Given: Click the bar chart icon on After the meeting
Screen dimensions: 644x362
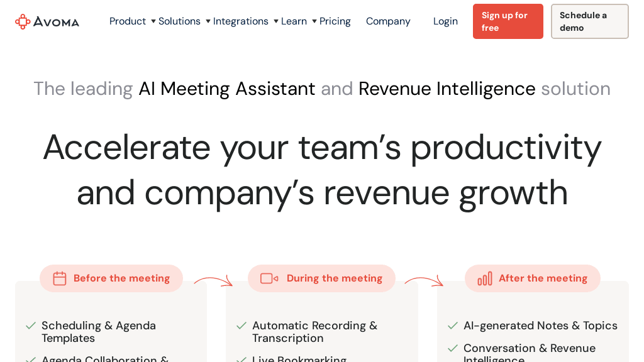Looking at the screenshot, I should click(x=484, y=278).
